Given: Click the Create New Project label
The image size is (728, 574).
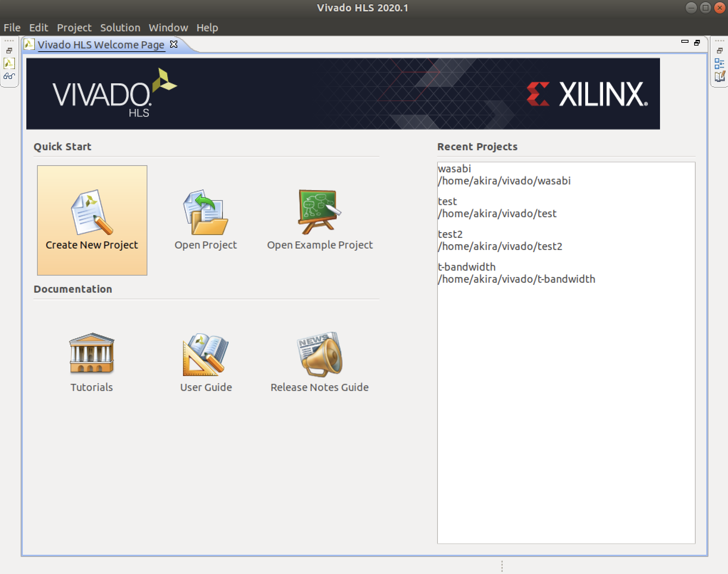Looking at the screenshot, I should [x=92, y=245].
